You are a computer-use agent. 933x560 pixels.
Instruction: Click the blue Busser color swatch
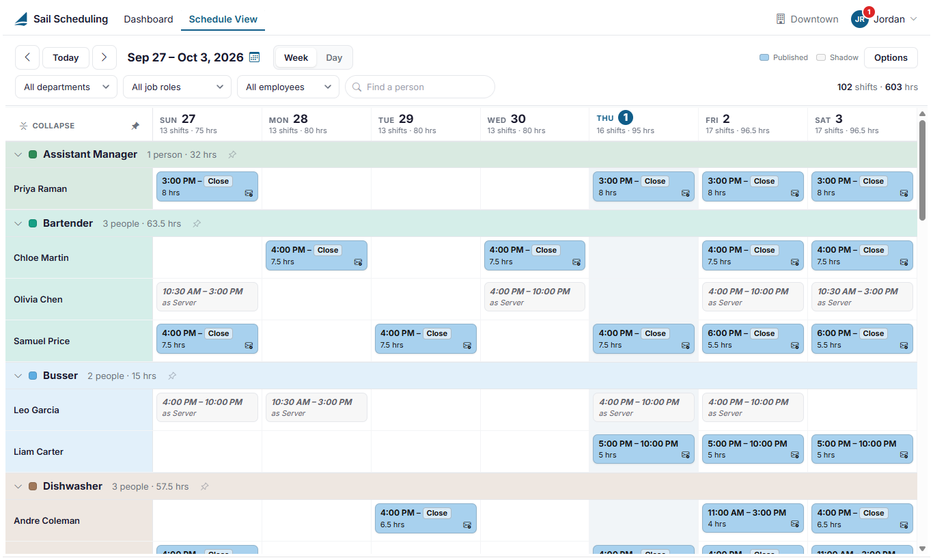[33, 376]
